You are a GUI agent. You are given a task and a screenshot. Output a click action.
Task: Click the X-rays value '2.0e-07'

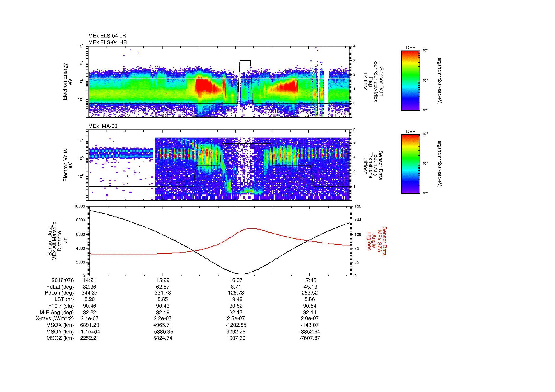coord(310,318)
